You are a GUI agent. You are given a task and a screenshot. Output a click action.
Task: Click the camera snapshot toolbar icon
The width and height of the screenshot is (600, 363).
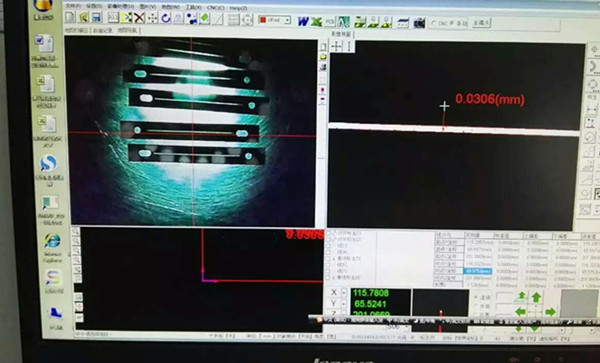[419, 23]
